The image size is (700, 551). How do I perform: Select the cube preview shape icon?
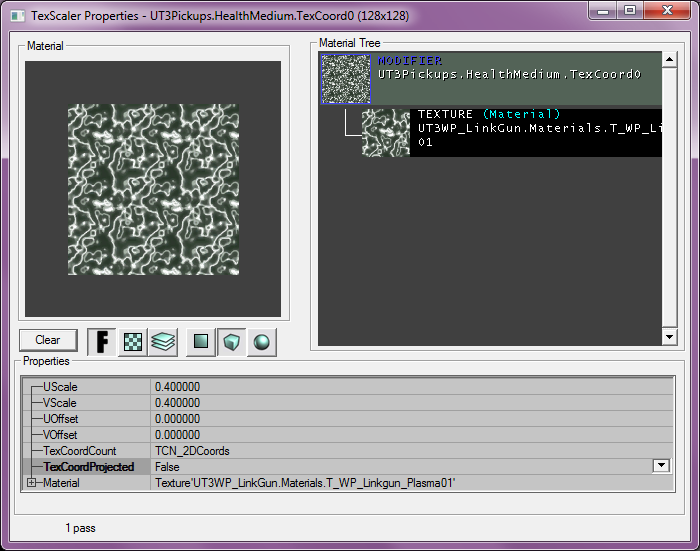[x=232, y=342]
